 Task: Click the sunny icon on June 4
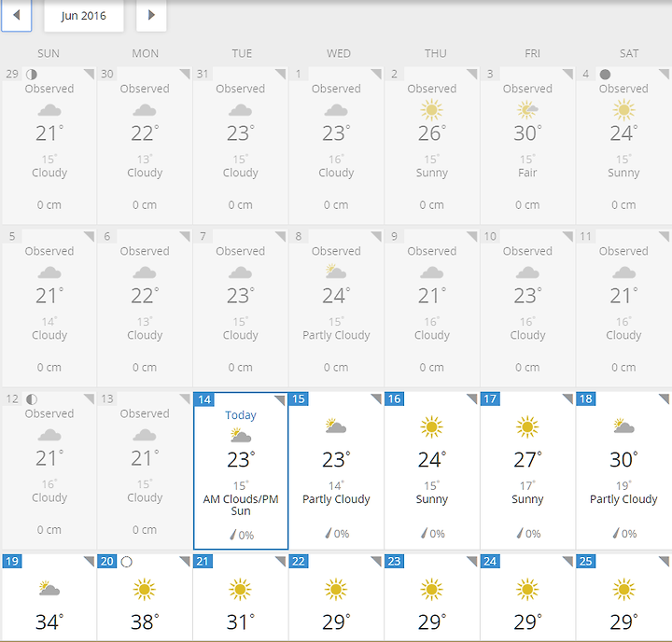(x=623, y=110)
